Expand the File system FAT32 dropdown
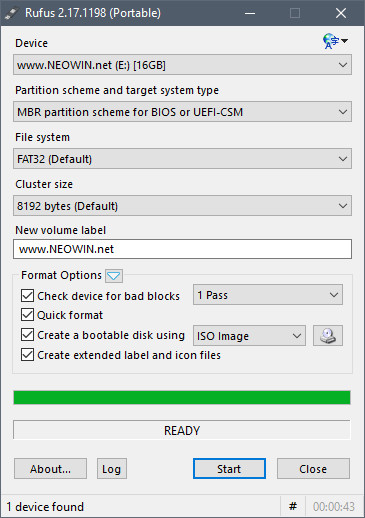This screenshot has height=518, width=365. tap(182, 159)
